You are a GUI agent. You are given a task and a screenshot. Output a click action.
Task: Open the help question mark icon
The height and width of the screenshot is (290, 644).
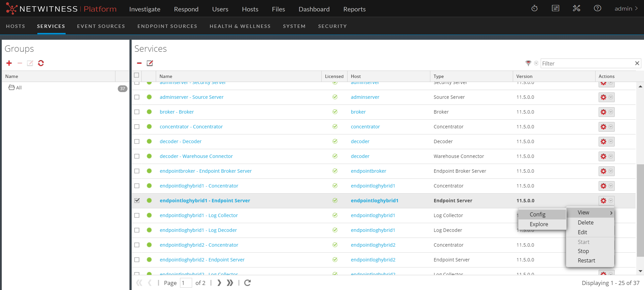[x=597, y=8]
